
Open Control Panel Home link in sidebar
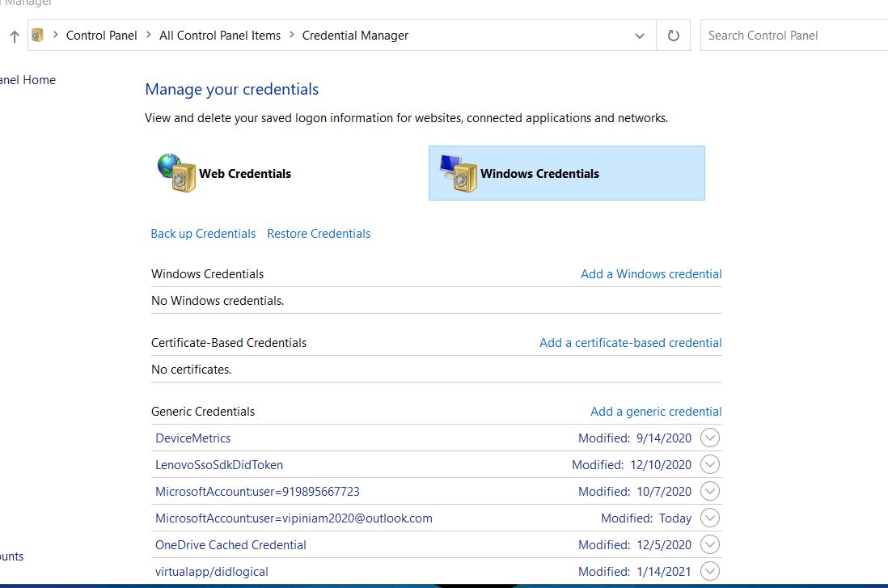point(27,80)
